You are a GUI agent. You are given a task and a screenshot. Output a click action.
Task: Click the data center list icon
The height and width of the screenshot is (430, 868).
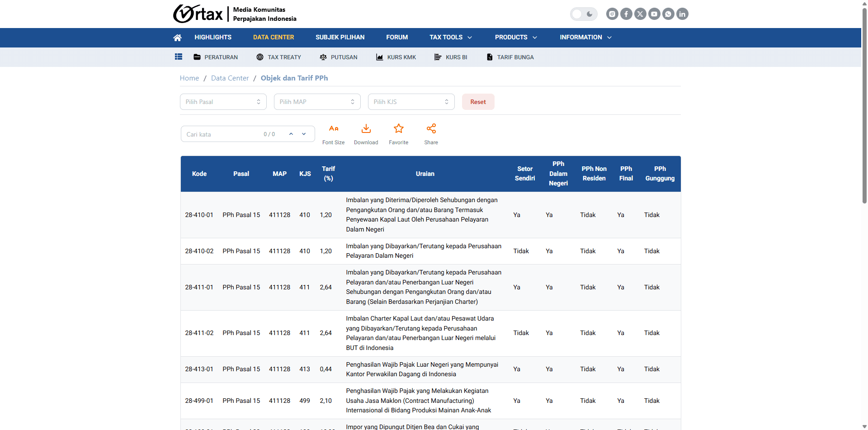179,57
